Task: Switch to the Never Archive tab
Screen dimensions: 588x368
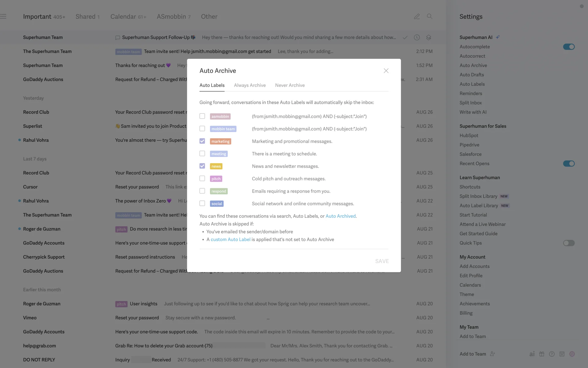Action: pos(290,85)
